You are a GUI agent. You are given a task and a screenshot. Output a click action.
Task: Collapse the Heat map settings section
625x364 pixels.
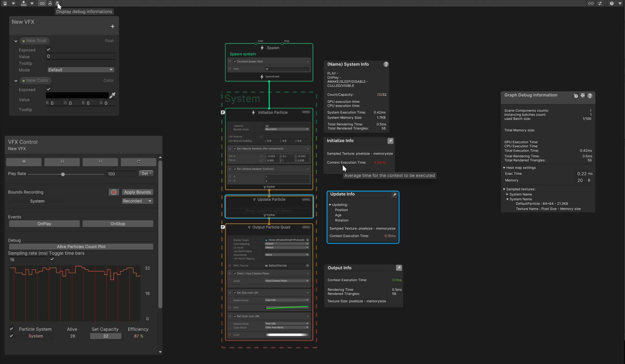(505, 168)
